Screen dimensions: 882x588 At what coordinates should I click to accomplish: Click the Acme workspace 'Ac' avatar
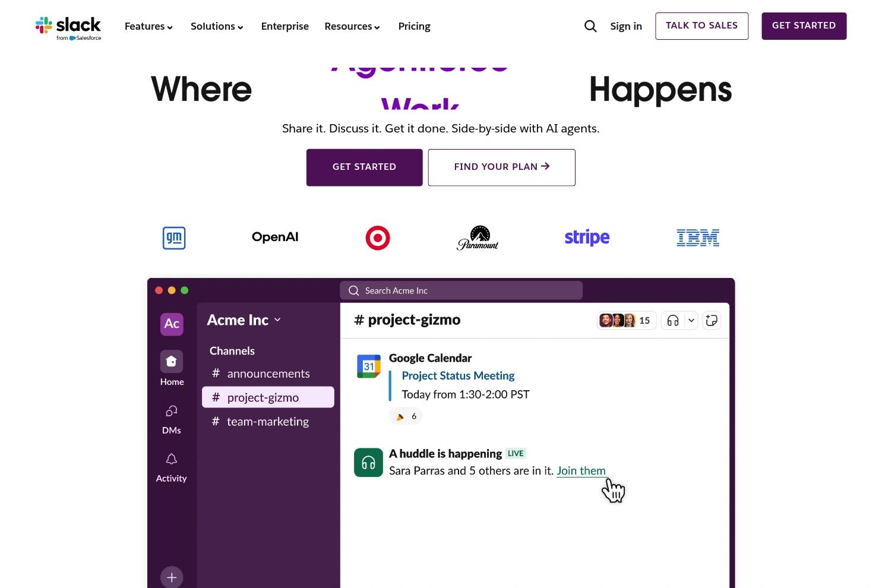coord(172,324)
